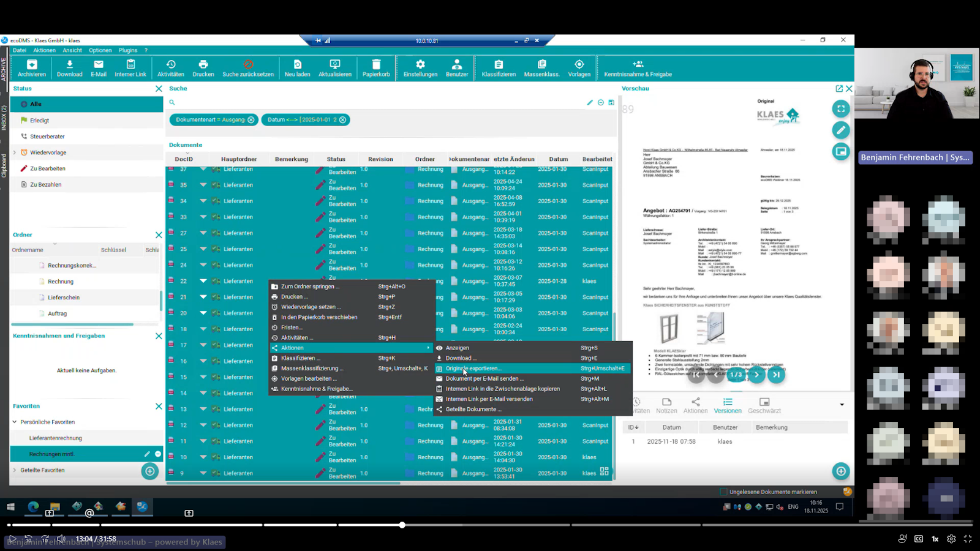Switch to the Notizen tab
This screenshot has width=980, height=551.
(x=666, y=405)
